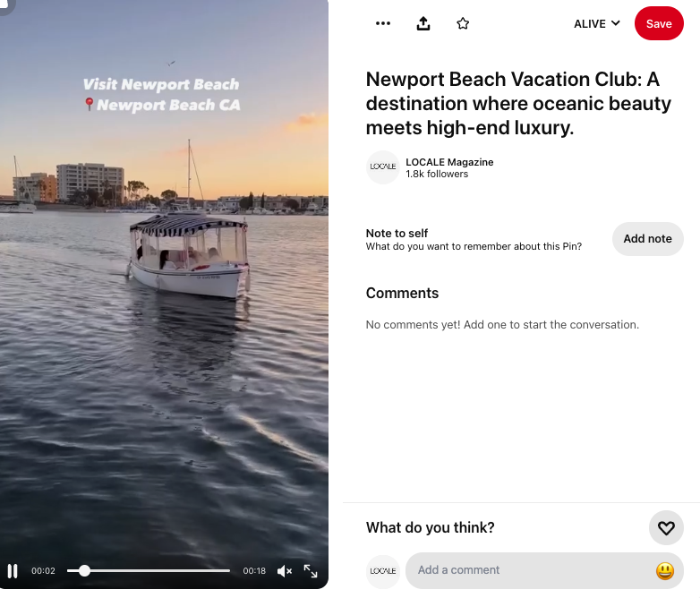The image size is (700, 598).
Task: Open the emoji picker in comment box
Action: tap(665, 571)
